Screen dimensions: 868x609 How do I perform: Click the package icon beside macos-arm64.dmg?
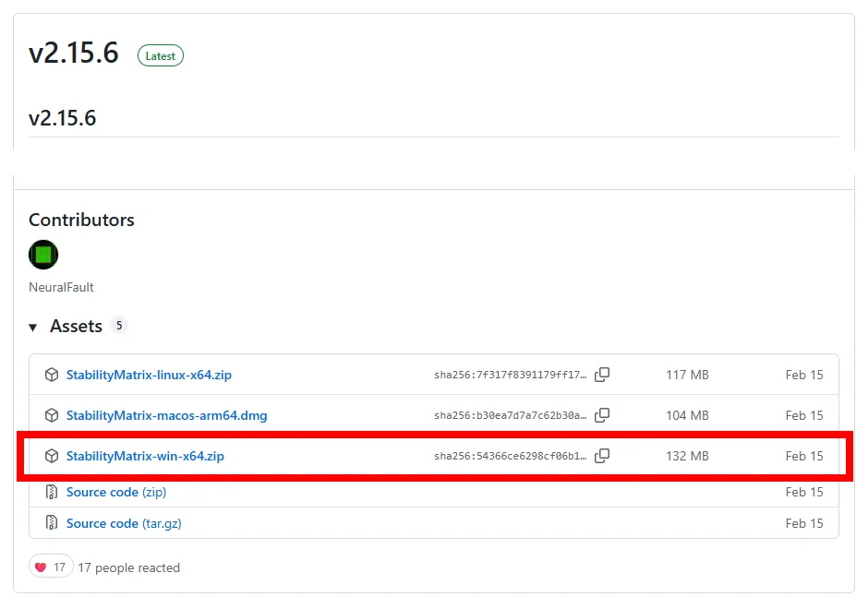(x=52, y=415)
